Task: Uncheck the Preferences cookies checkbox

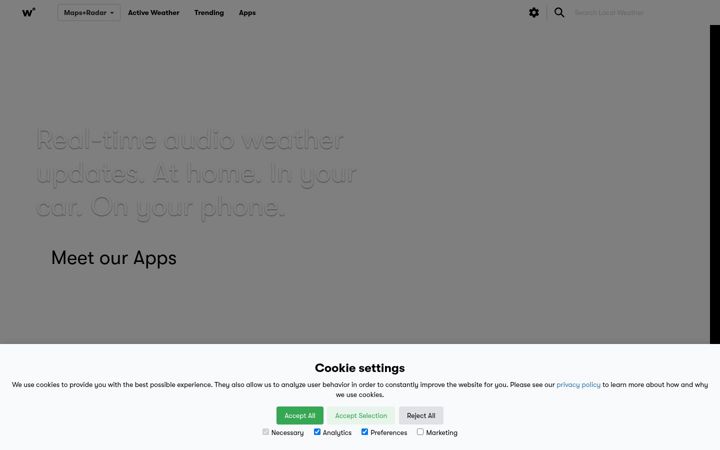Action: click(365, 432)
